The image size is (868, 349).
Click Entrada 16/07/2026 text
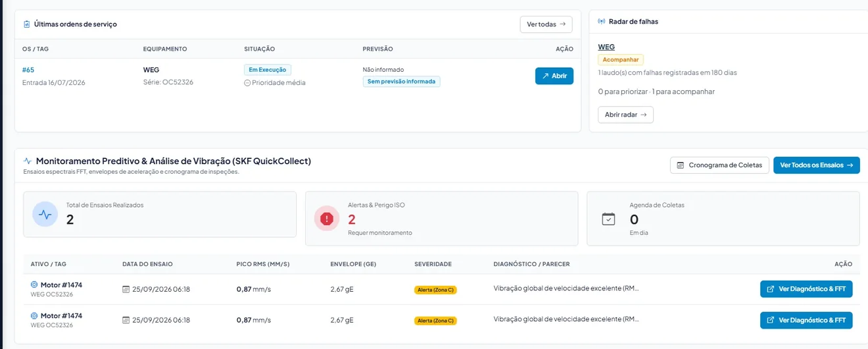[54, 82]
